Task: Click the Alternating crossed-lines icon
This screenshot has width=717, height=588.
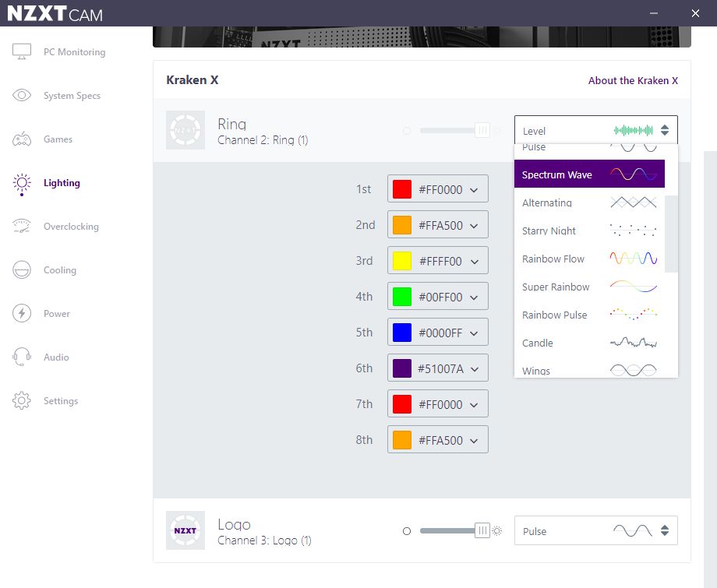Action: (x=634, y=202)
